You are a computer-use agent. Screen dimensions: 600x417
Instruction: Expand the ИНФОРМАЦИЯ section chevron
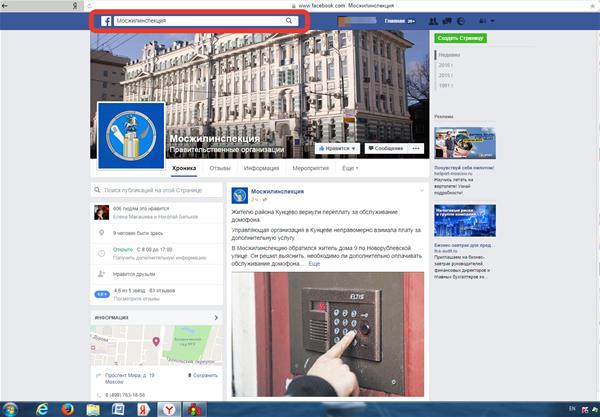[x=216, y=318]
